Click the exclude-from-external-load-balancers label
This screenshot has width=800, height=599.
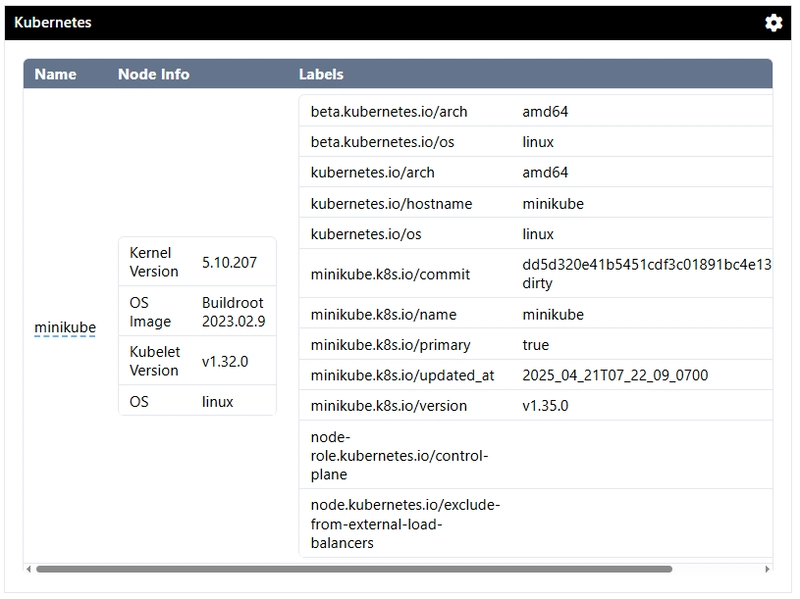[406, 523]
